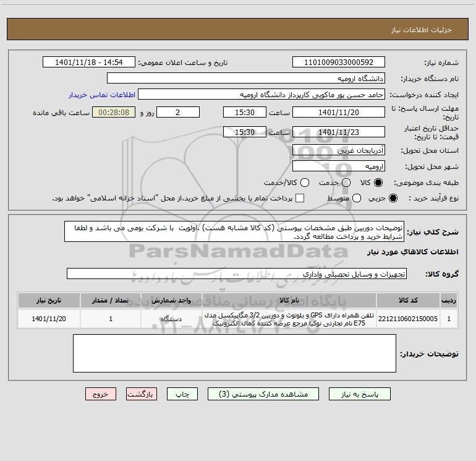
Task: Click need date cell 1401/11/20 in table
Action: click(49, 319)
